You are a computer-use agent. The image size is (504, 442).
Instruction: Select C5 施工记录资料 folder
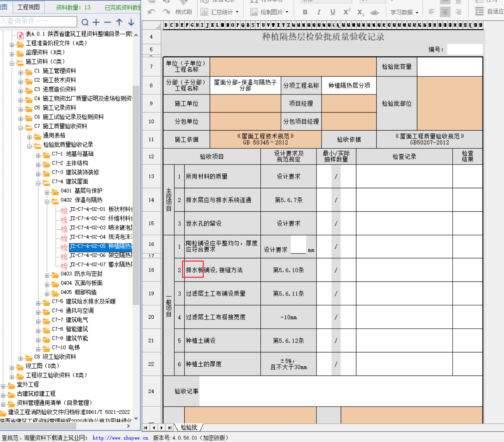click(x=55, y=108)
